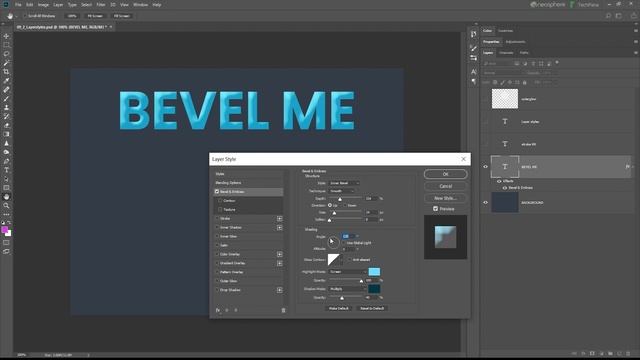640x360 pixels.
Task: Click the Reset to Default button
Action: tap(372, 308)
